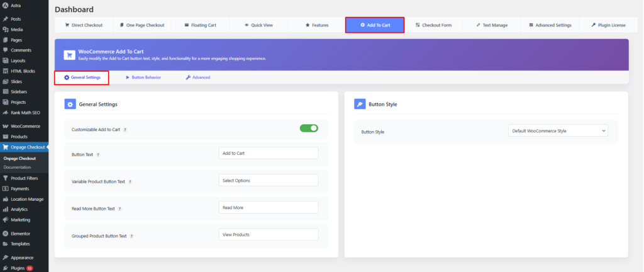The height and width of the screenshot is (272, 644).
Task: Switch to the Checkout Form tab
Action: coord(434,25)
